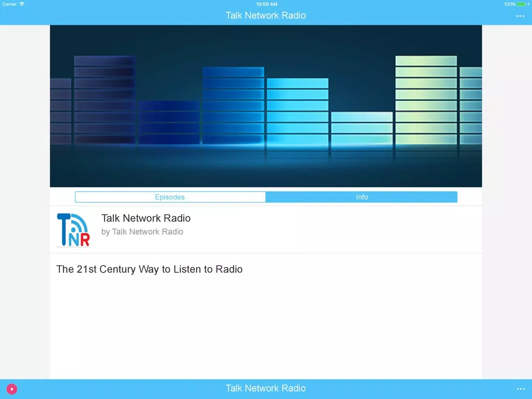Tap the Talk Network Radio show title beside logo
Screen dimensions: 532x399
146,218
